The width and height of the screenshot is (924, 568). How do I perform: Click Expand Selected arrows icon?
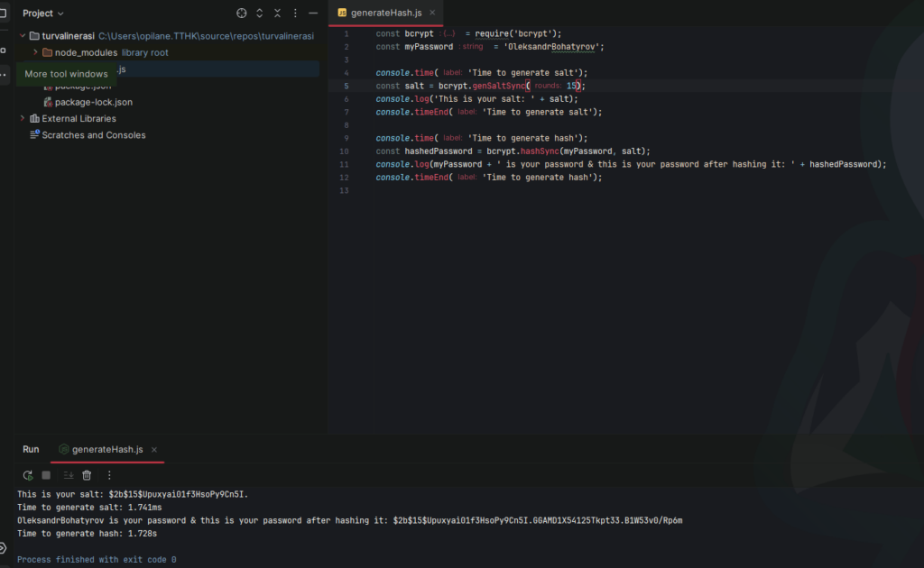(259, 13)
